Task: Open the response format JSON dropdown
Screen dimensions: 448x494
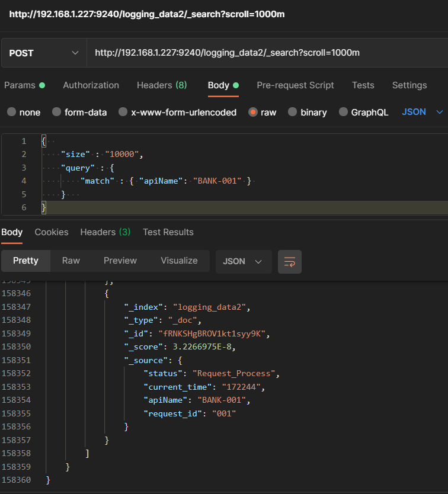Action: click(x=243, y=261)
